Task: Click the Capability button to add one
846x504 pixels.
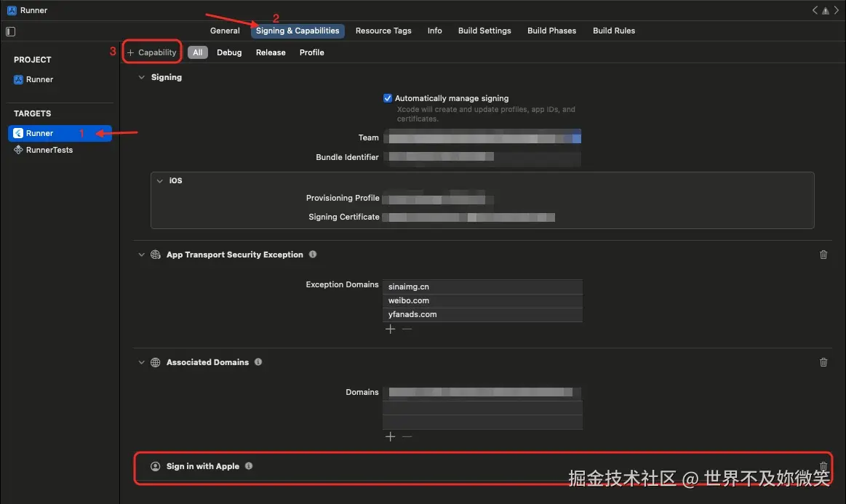Action: click(x=151, y=52)
